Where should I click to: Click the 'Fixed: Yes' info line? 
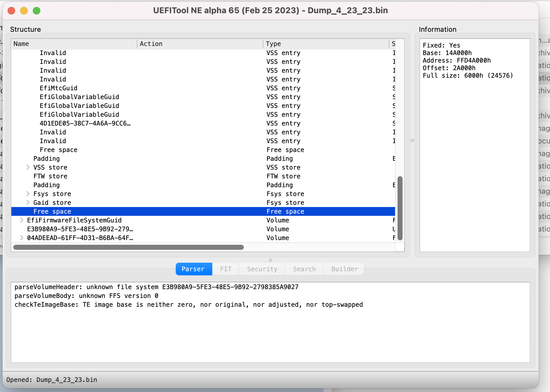[441, 45]
